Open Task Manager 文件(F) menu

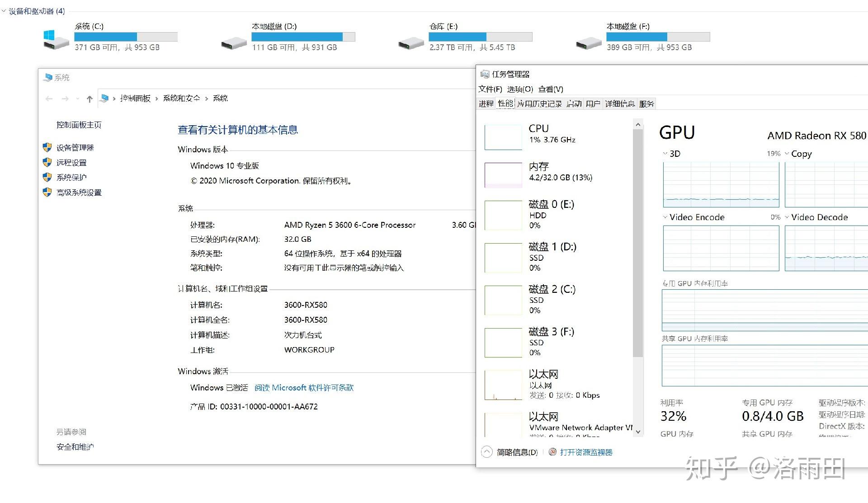tap(490, 89)
